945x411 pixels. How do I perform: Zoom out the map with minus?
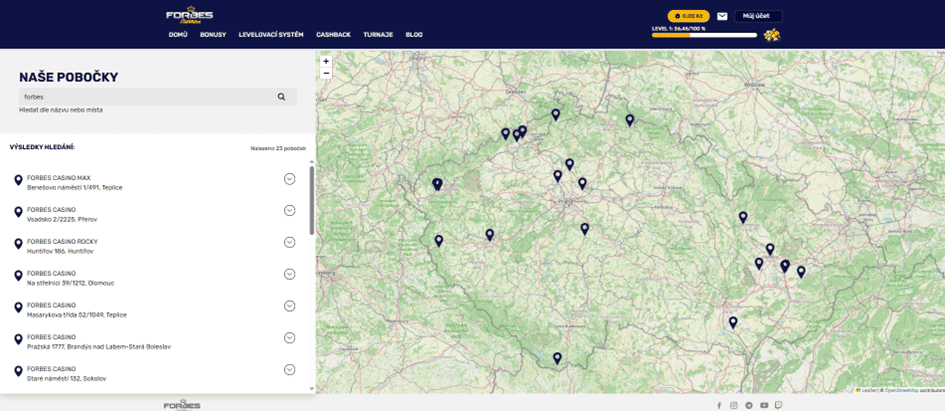[x=326, y=73]
